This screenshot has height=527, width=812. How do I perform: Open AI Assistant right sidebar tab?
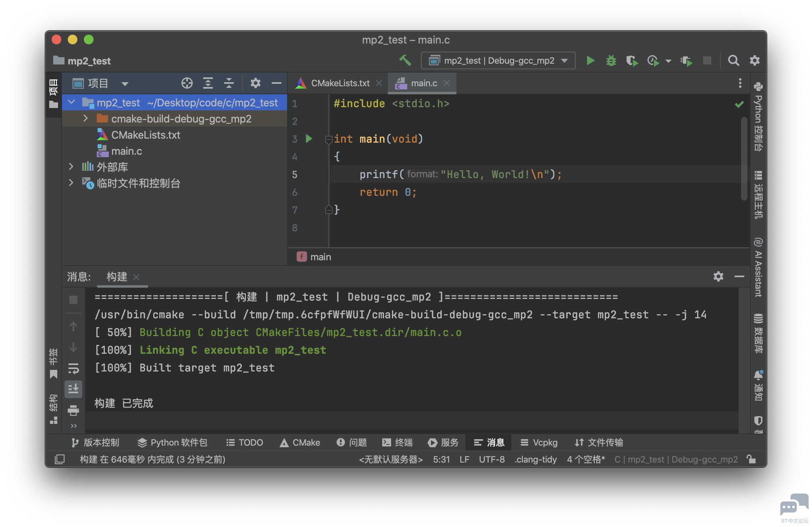click(758, 267)
